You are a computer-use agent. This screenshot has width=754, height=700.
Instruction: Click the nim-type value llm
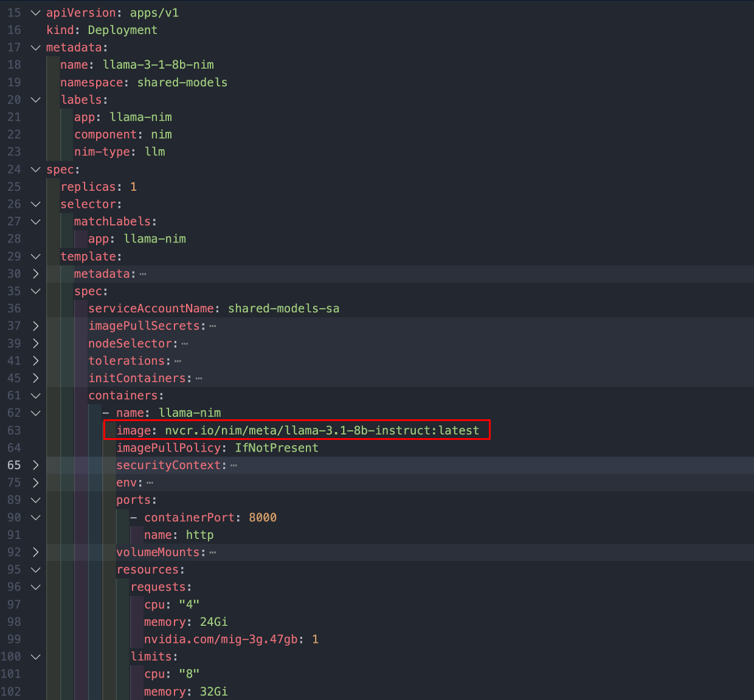pyautogui.click(x=155, y=151)
